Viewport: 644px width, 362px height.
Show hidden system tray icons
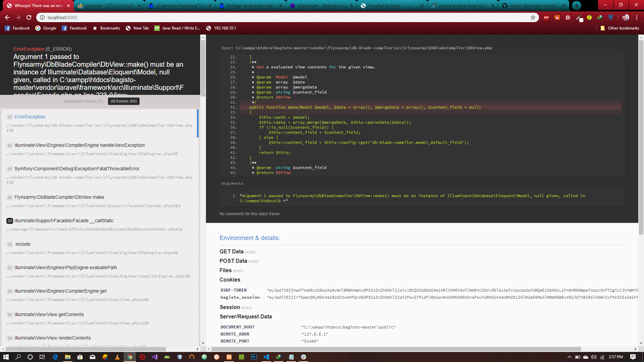(x=569, y=357)
